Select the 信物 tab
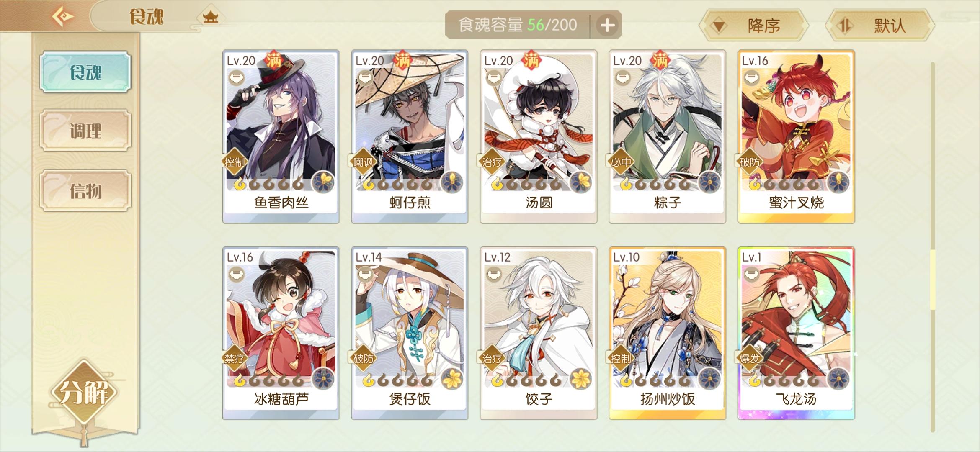Viewport: 980px width, 452px height. click(x=85, y=190)
